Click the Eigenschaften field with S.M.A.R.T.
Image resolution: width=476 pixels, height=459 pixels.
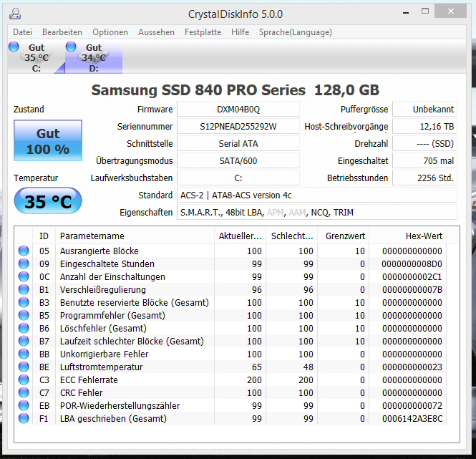317,213
